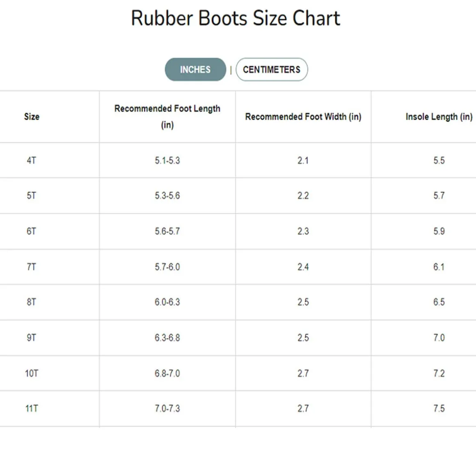Pick the 6T size cell
This screenshot has width=476, height=476.
pyautogui.click(x=32, y=231)
